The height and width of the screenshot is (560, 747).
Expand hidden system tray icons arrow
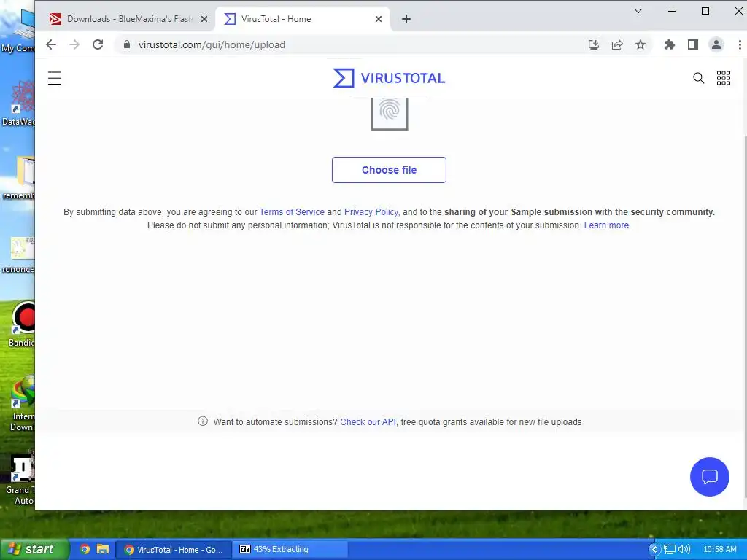654,550
